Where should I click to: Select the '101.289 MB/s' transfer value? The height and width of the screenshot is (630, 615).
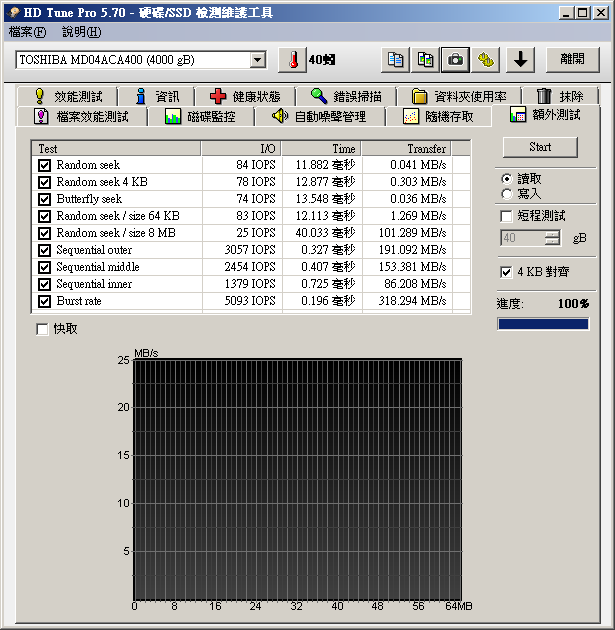click(413, 233)
